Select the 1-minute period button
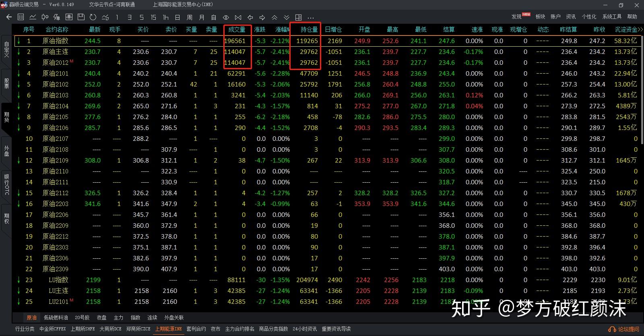The image size is (644, 336). 117,17
